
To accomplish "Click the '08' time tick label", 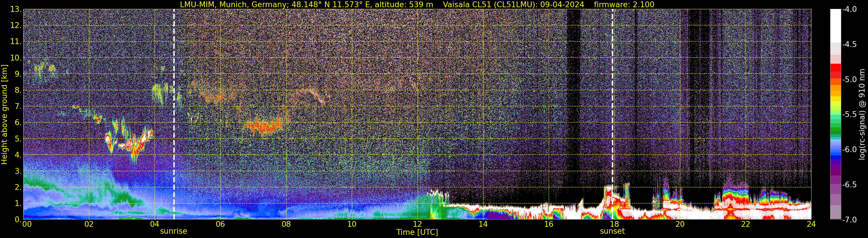I will click(x=286, y=224).
